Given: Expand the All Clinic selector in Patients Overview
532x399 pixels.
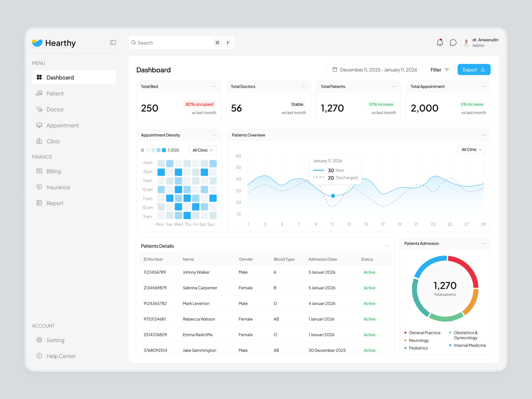Looking at the screenshot, I should 472,149.
